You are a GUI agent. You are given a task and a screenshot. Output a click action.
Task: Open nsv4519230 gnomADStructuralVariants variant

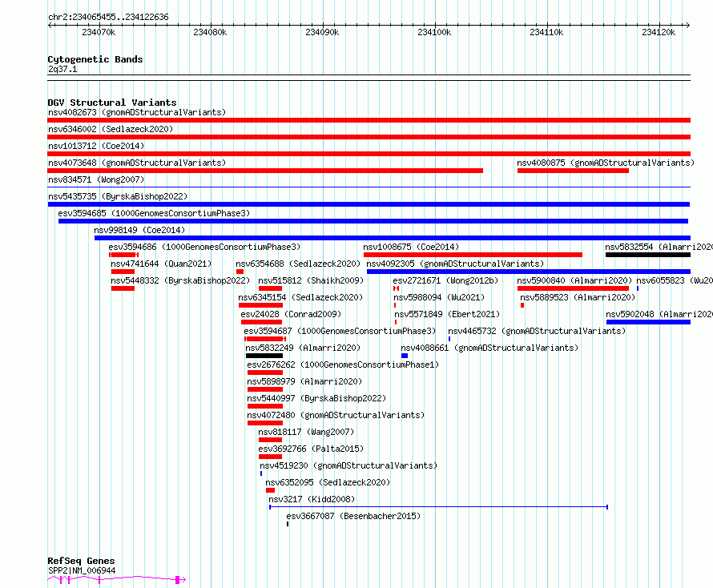(348, 465)
